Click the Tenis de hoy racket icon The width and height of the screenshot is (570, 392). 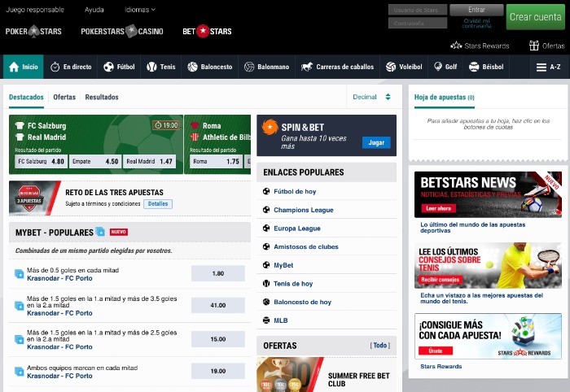(266, 283)
